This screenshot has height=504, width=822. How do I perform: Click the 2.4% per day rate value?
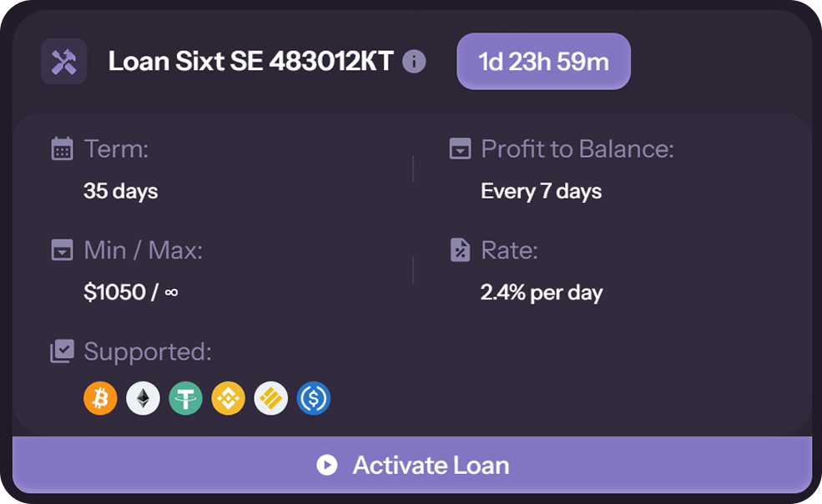point(542,293)
